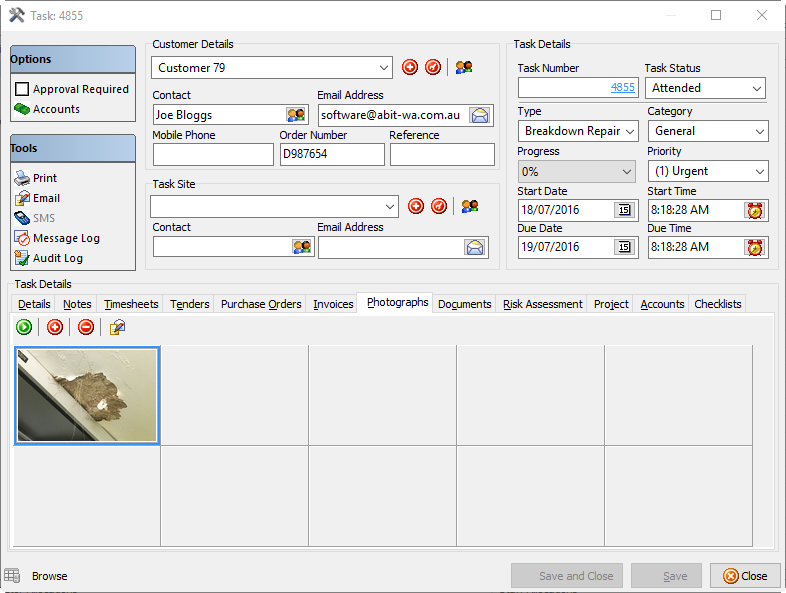Screen dimensions: 786x593
Task: Open the Task Status dropdown
Action: [756, 88]
